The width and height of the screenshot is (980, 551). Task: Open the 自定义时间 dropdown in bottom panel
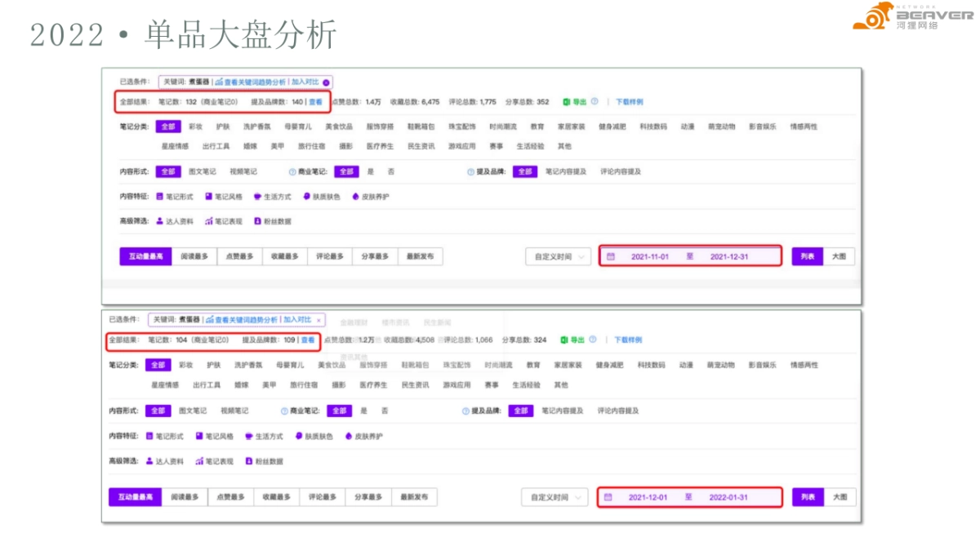pyautogui.click(x=554, y=497)
